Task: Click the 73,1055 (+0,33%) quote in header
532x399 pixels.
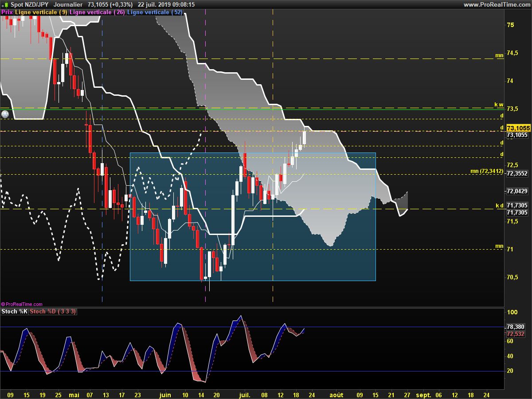Action: 110,4
